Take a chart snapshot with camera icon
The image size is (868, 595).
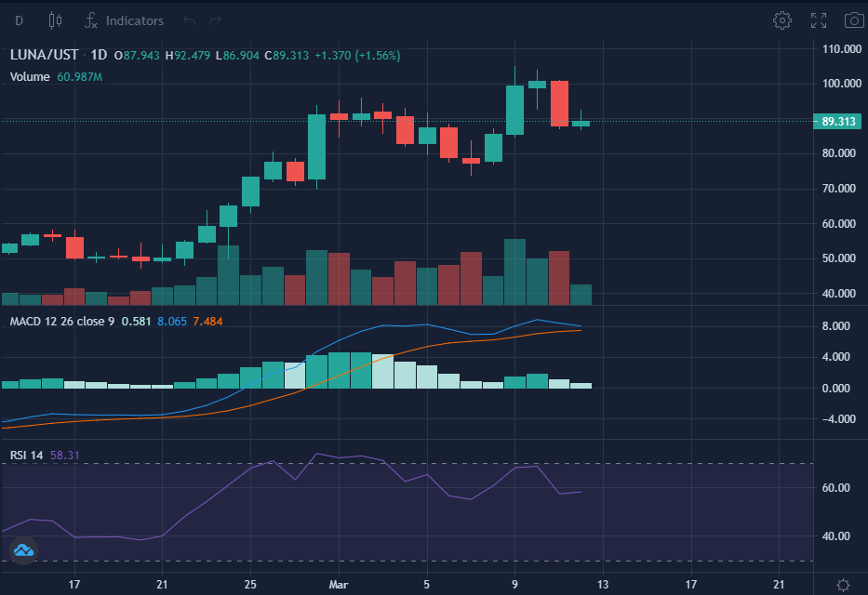854,21
